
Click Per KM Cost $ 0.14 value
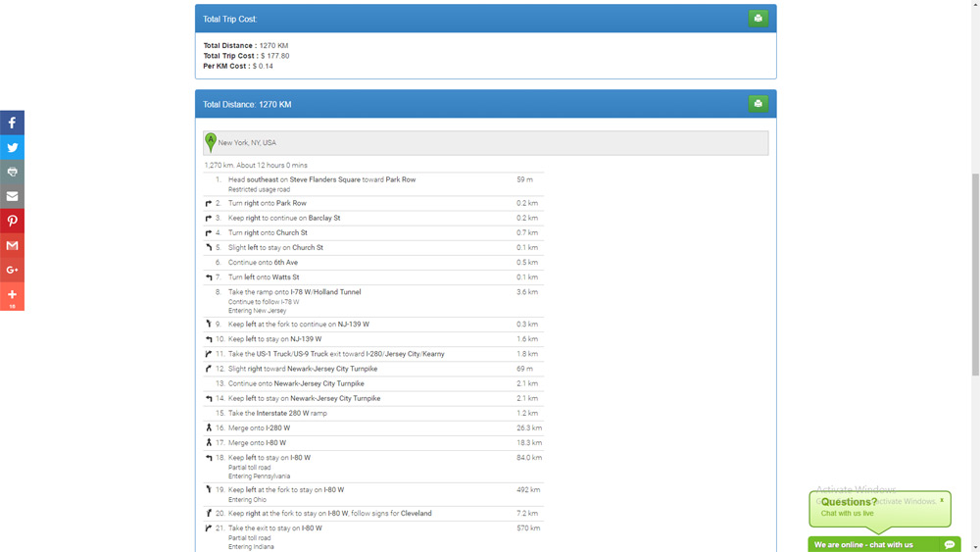pyautogui.click(x=263, y=66)
